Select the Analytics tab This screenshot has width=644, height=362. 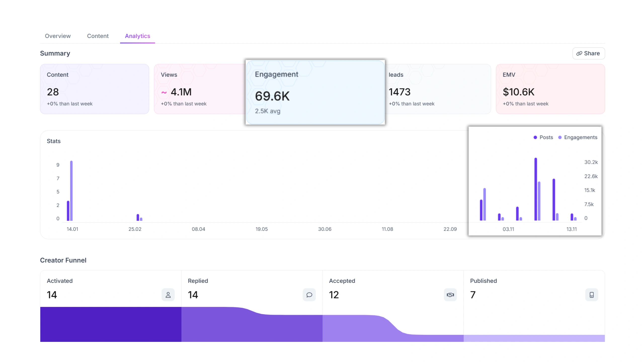pyautogui.click(x=137, y=36)
